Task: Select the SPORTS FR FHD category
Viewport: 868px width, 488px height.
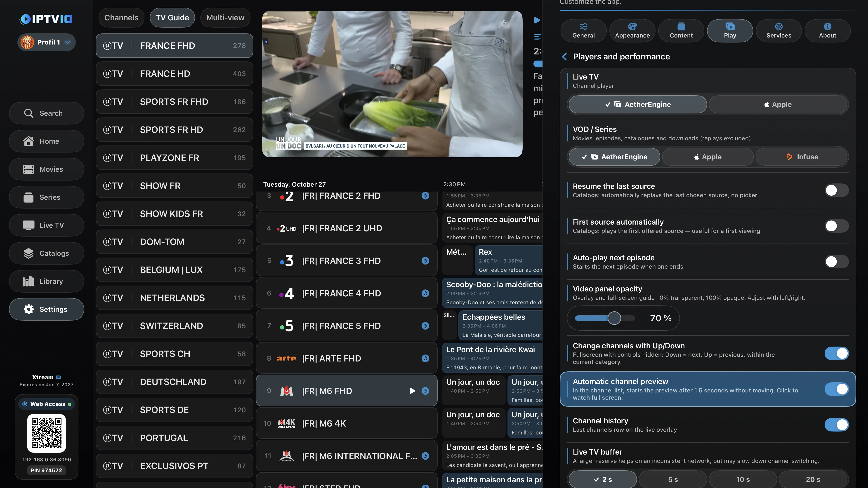Action: click(x=174, y=102)
